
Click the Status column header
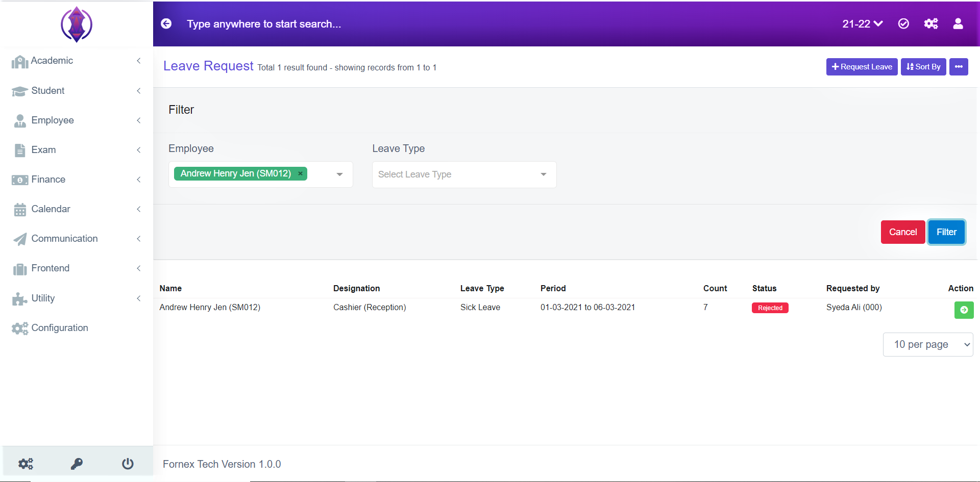tap(764, 288)
